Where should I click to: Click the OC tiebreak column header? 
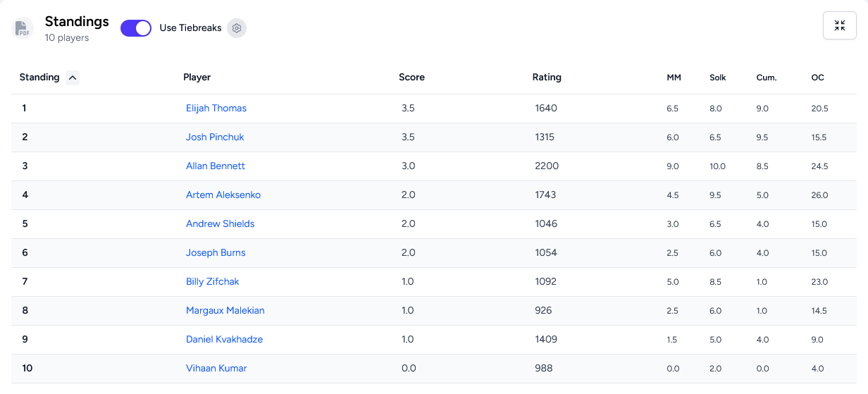coord(817,78)
